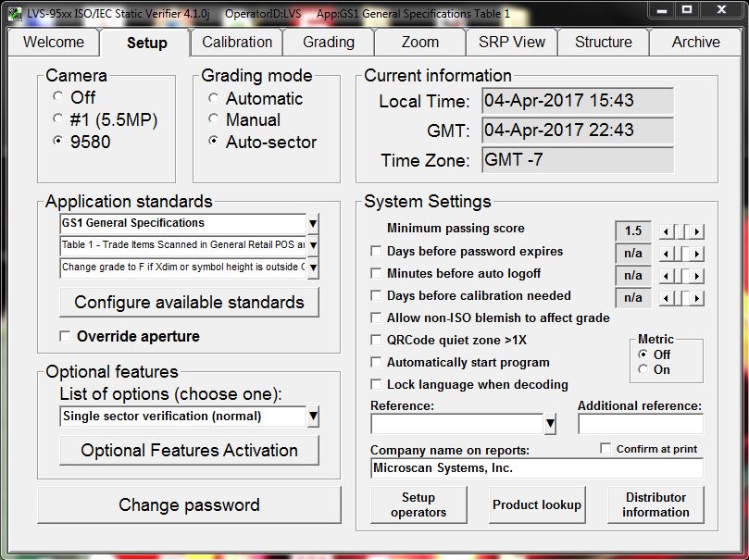This screenshot has height=560, width=749.
Task: Decrease the minimum passing score arrow
Action: click(666, 231)
